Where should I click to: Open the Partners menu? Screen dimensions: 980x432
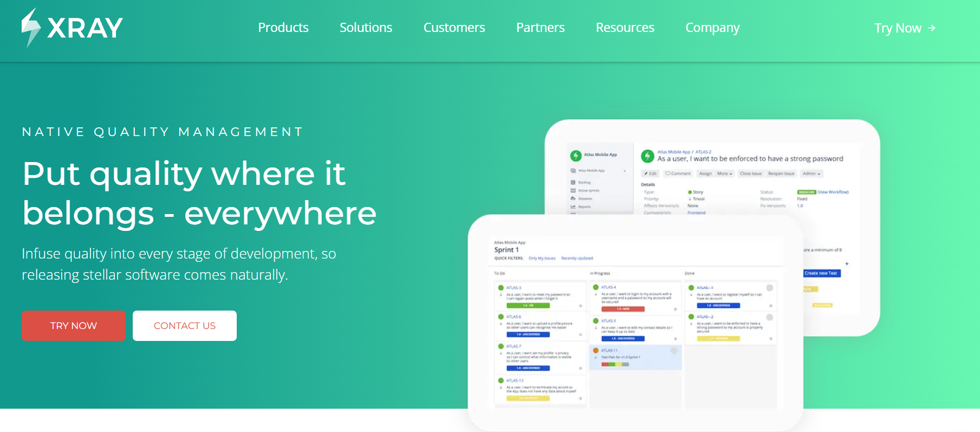(x=540, y=28)
